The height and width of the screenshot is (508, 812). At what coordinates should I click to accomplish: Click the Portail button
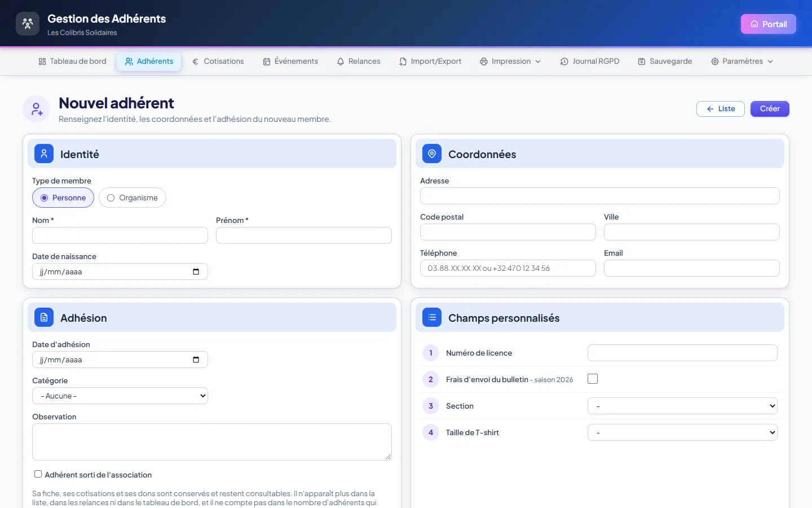[769, 24]
